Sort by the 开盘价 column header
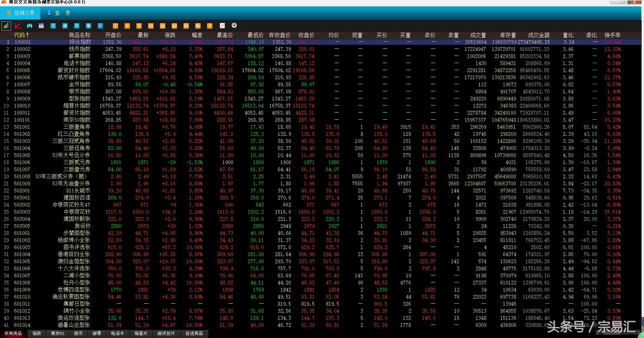644x338 pixels. coord(113,35)
